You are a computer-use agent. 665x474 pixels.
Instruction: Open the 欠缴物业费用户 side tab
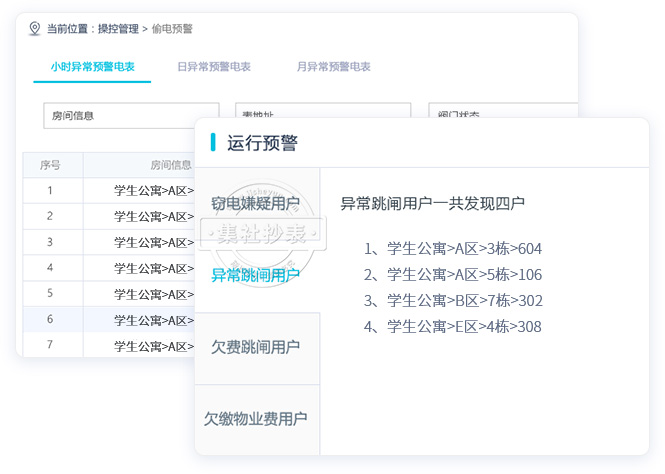pyautogui.click(x=256, y=419)
